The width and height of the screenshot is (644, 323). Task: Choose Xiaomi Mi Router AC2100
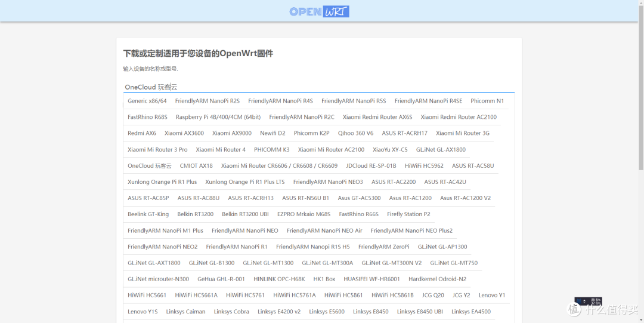(331, 149)
